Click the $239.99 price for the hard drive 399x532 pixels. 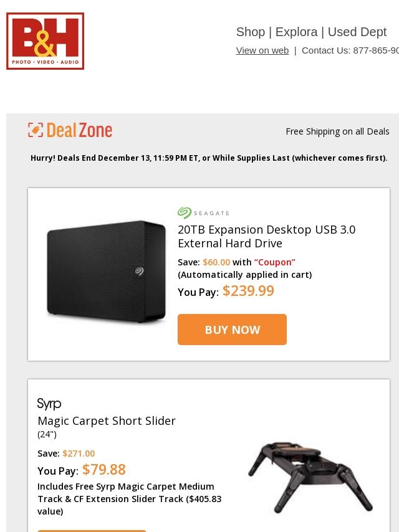248,291
